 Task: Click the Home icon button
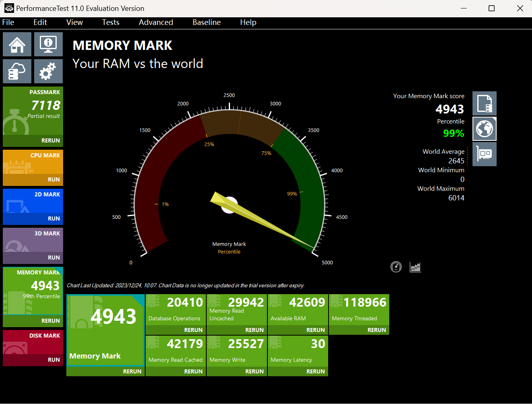[x=17, y=44]
